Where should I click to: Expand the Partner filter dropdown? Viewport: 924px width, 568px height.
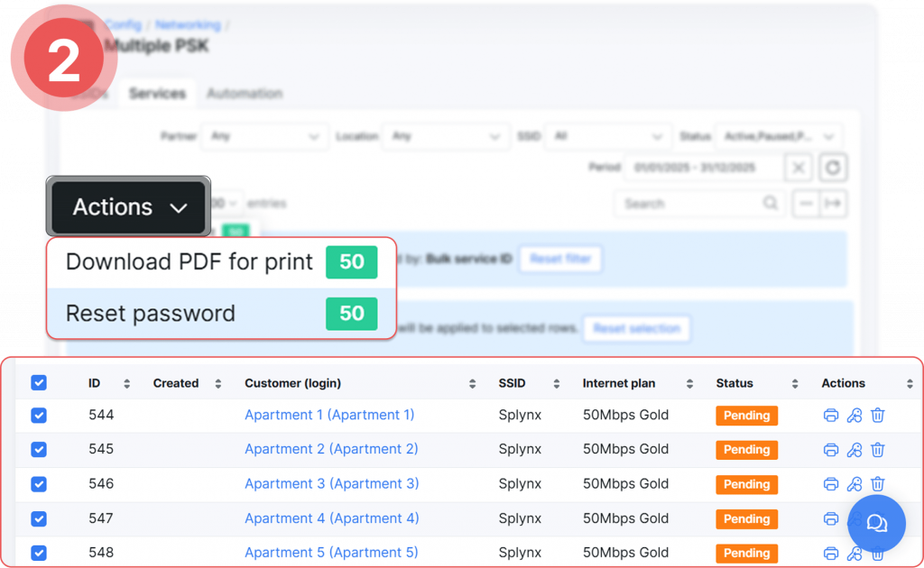coord(264,136)
